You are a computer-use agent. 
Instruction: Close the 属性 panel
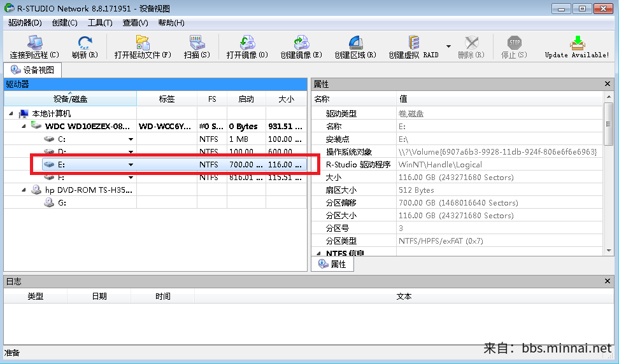(608, 84)
